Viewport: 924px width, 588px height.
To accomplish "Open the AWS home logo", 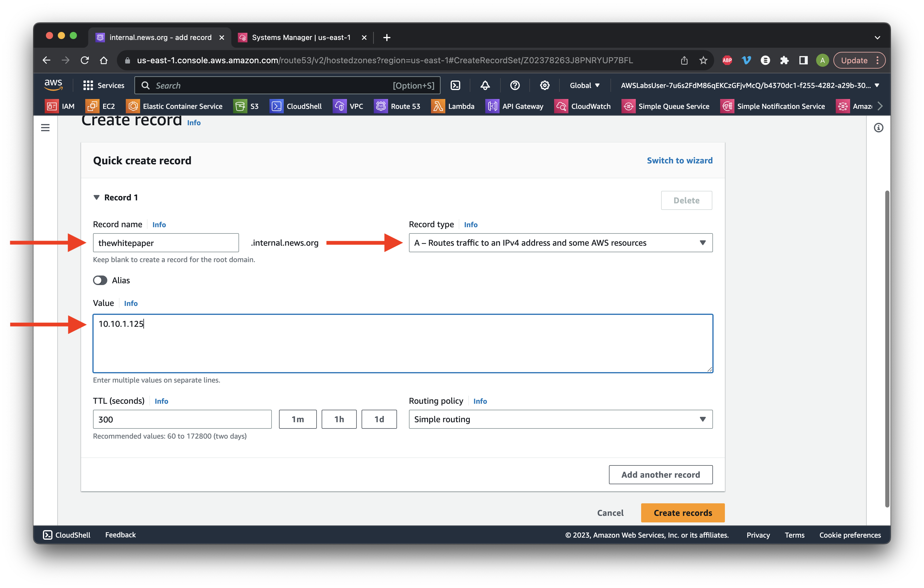I will tap(53, 85).
